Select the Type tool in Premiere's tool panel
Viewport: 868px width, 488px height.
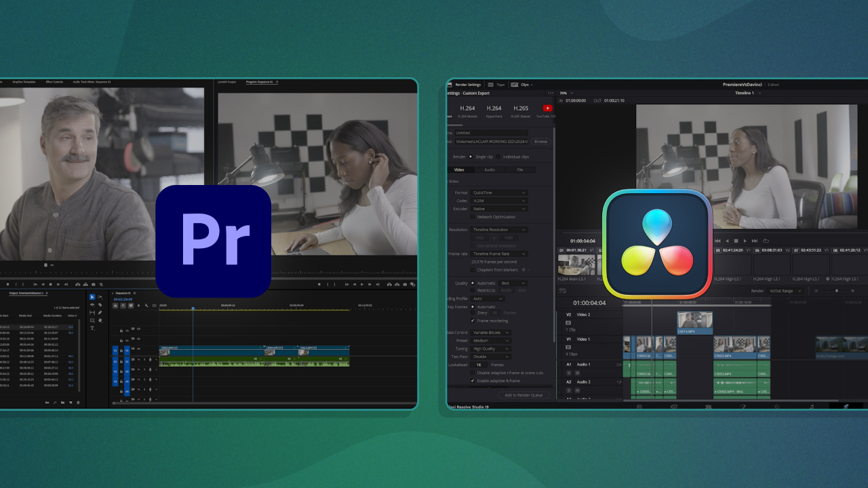(92, 328)
